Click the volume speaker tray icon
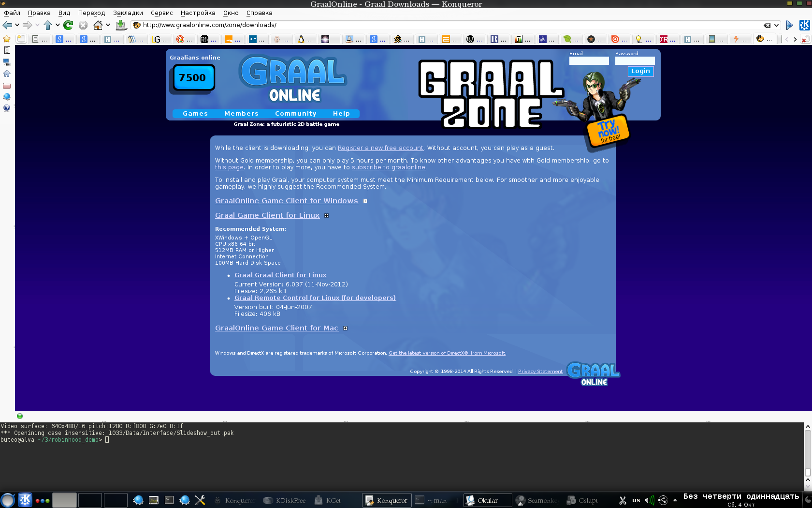The width and height of the screenshot is (812, 508). coord(649,500)
